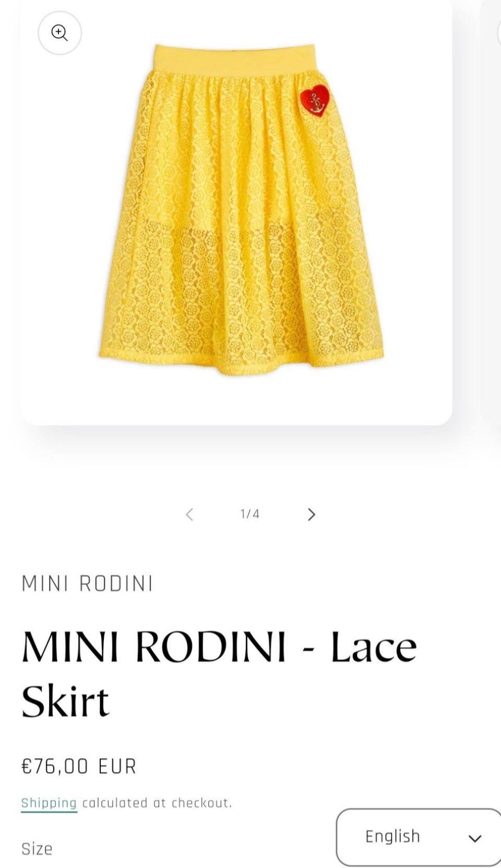Viewport: 501px width, 868px height.
Task: Expand the English language chevron
Action: tap(474, 839)
